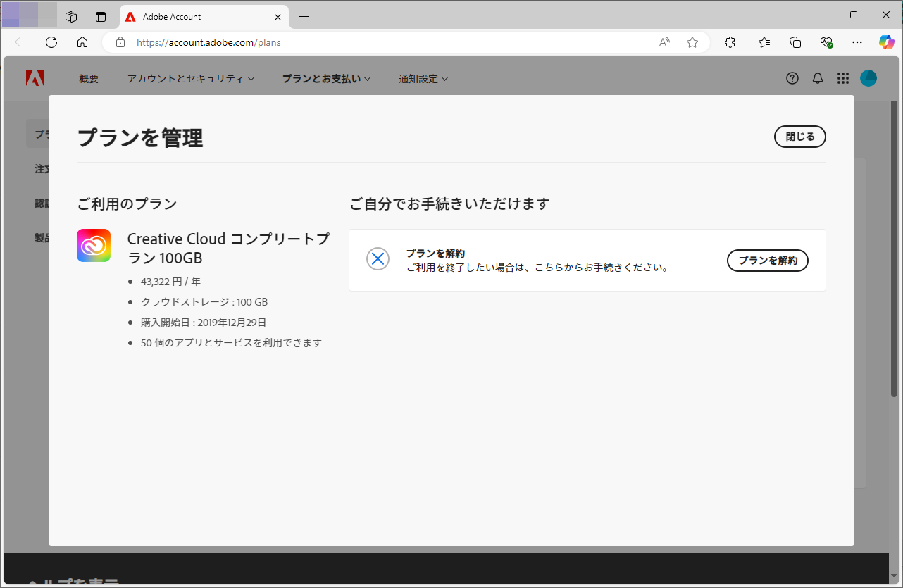Screen dimensions: 903x588
Task: Select the Adobe Account browser tab
Action: (x=204, y=16)
